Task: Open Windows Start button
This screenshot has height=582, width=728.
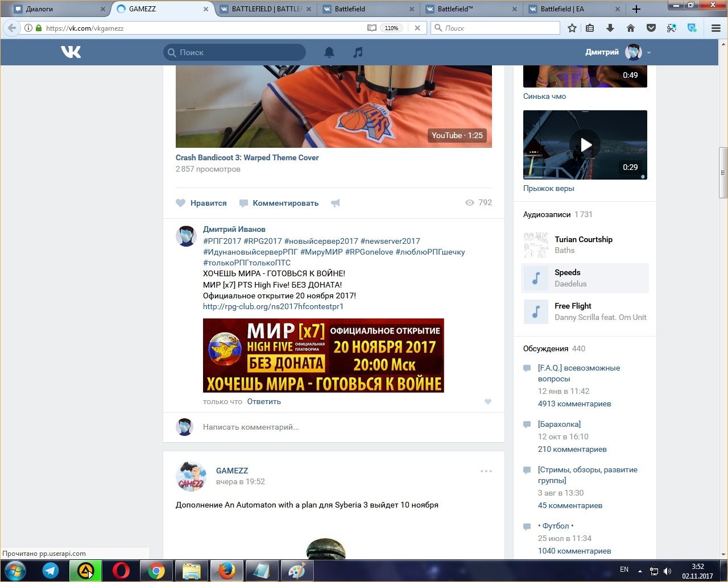Action: click(15, 571)
